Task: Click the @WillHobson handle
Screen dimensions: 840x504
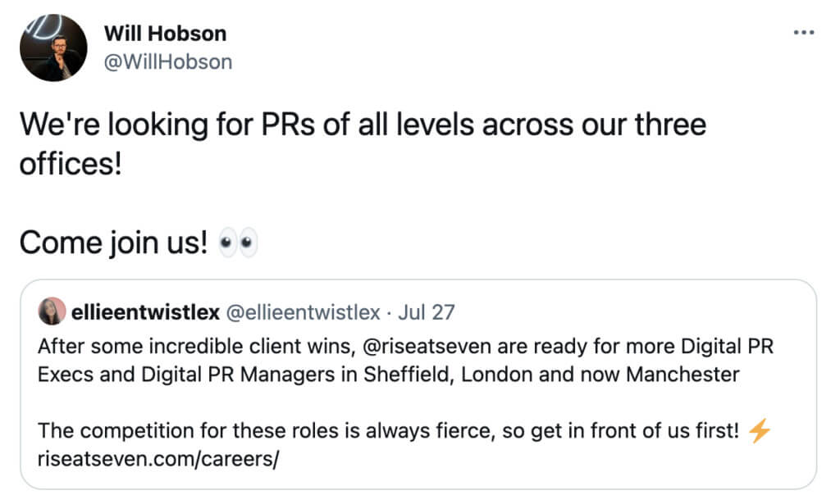Action: [x=168, y=61]
